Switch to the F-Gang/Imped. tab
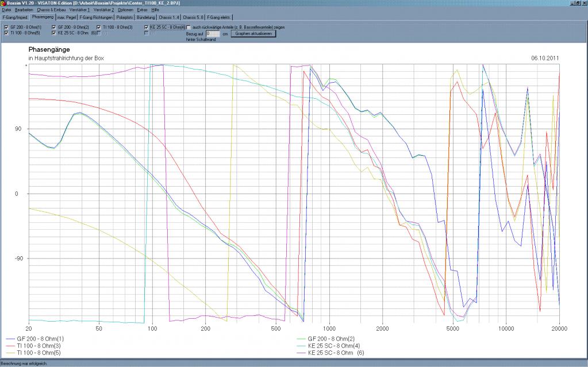The width and height of the screenshot is (588, 367). (x=15, y=18)
